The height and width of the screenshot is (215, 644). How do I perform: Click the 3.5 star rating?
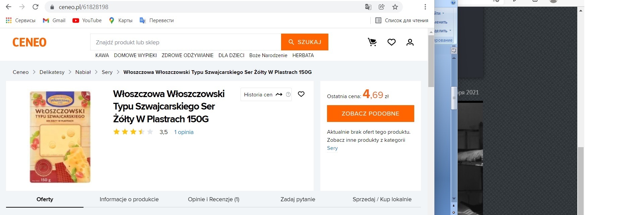[133, 132]
